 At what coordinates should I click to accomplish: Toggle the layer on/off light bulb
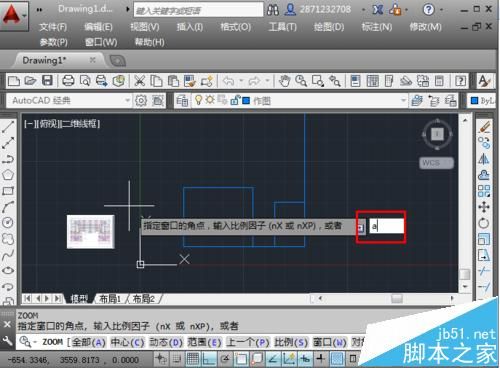pos(199,100)
